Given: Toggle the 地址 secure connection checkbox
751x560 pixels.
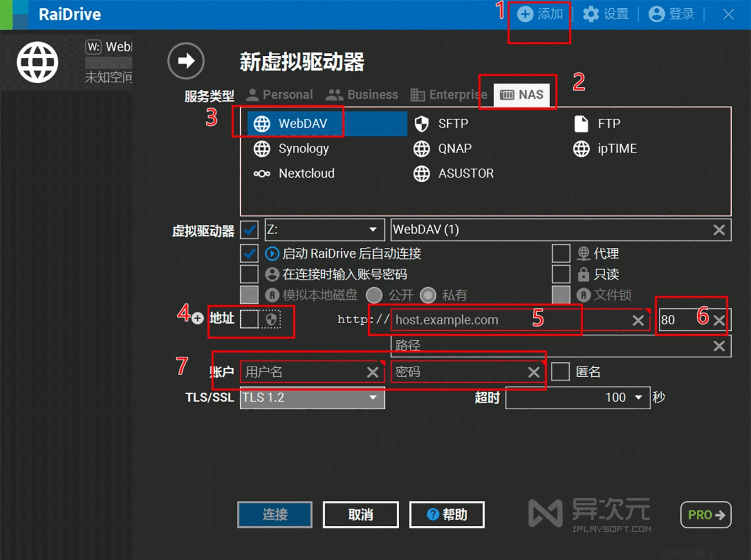Looking at the screenshot, I should point(250,319).
